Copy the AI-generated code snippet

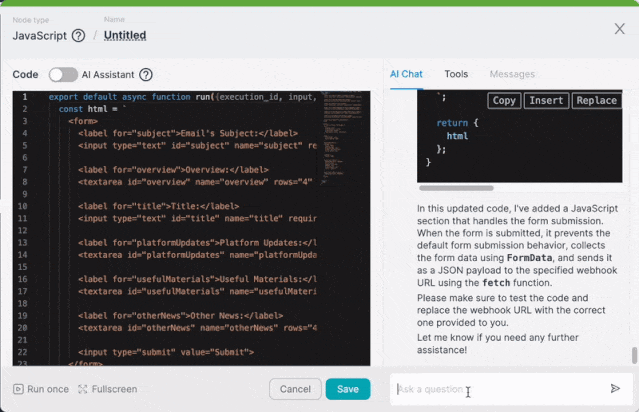pos(505,100)
